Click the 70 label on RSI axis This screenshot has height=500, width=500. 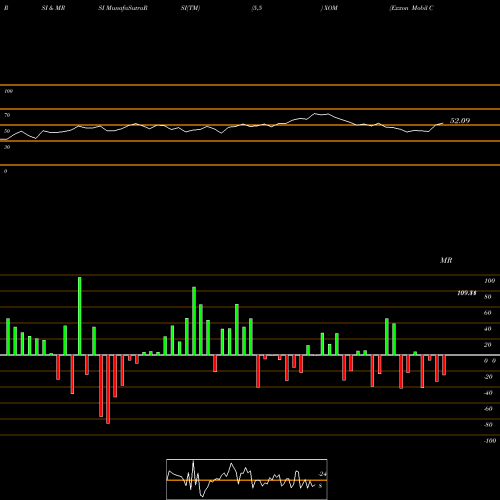(x=7, y=115)
